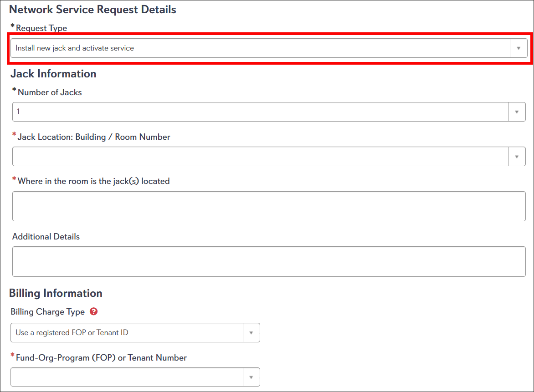The height and width of the screenshot is (392, 534).
Task: Expand the Fund-Org-Program dropdown arrow
Action: tap(251, 377)
